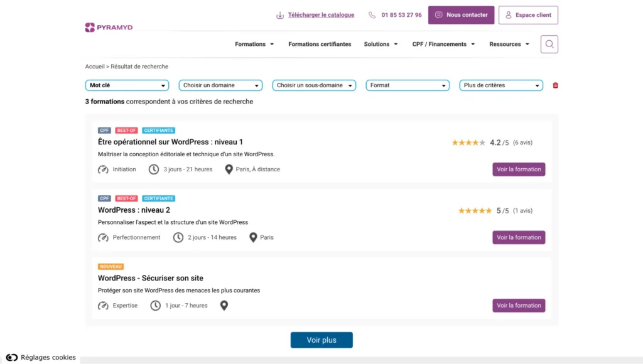Click location pin in Sécuriser son site row
This screenshot has width=643, height=364.
tap(224, 306)
